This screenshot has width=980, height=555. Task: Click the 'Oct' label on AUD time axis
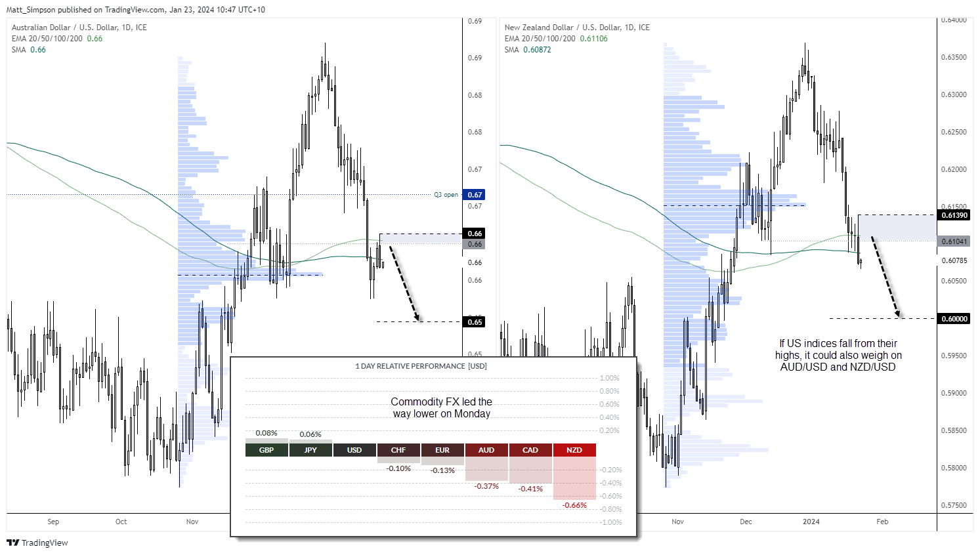coord(121,522)
